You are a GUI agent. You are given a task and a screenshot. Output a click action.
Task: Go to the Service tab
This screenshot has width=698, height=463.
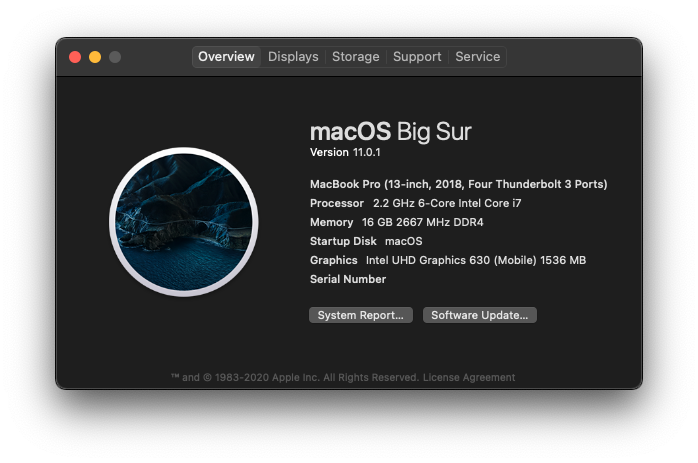point(478,57)
